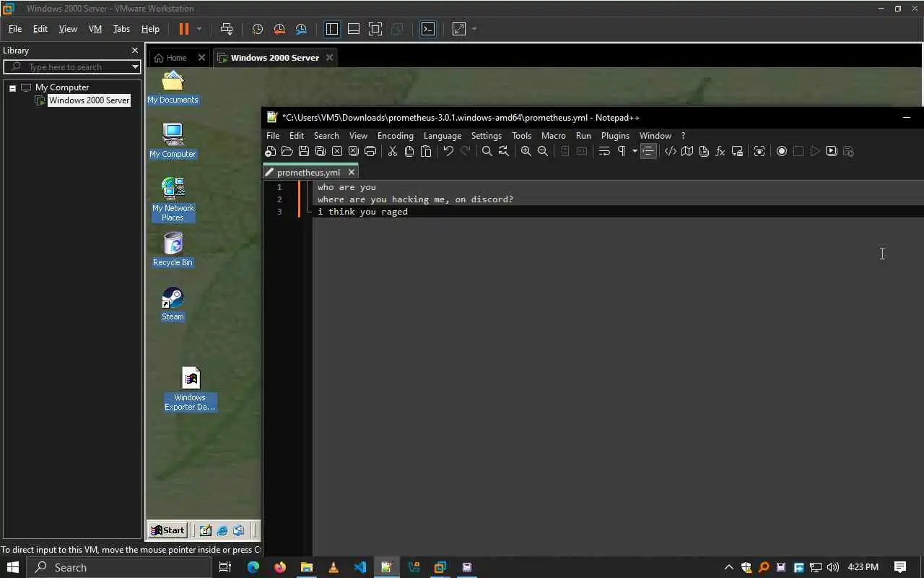Save the file with the Save icon
The image size is (924, 578).
click(x=303, y=151)
